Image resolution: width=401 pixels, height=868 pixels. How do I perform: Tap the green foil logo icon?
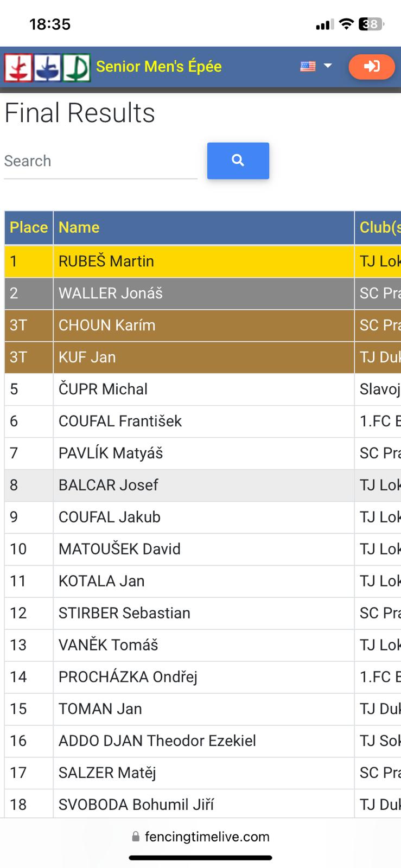77,67
